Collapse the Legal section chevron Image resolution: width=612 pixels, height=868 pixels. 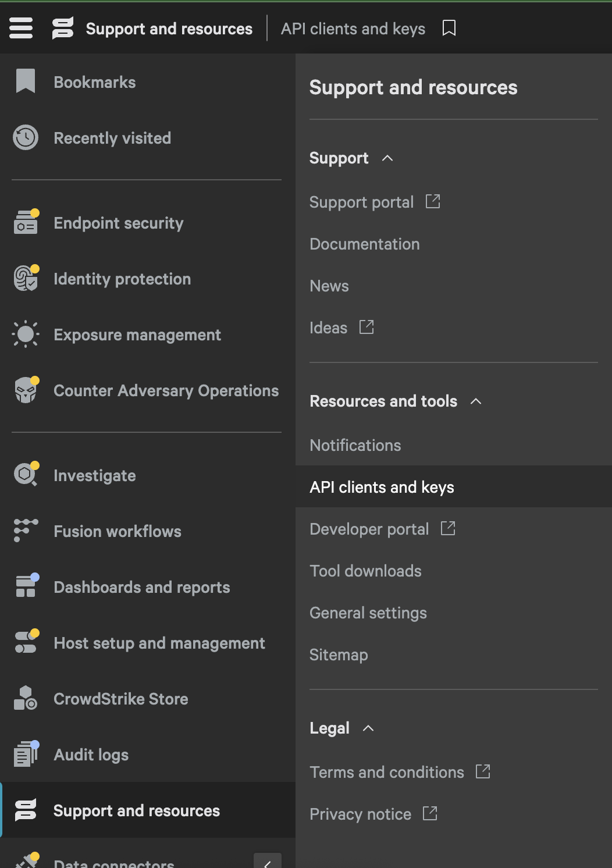[x=368, y=728]
